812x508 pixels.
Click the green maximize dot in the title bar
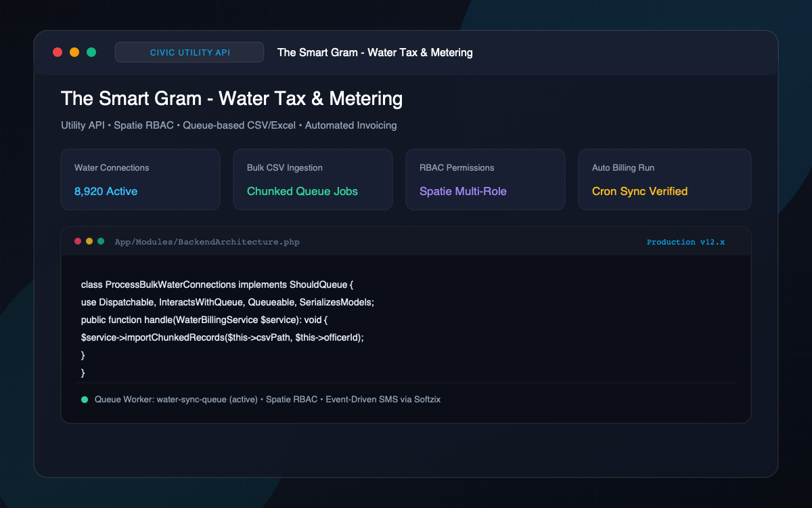(91, 52)
